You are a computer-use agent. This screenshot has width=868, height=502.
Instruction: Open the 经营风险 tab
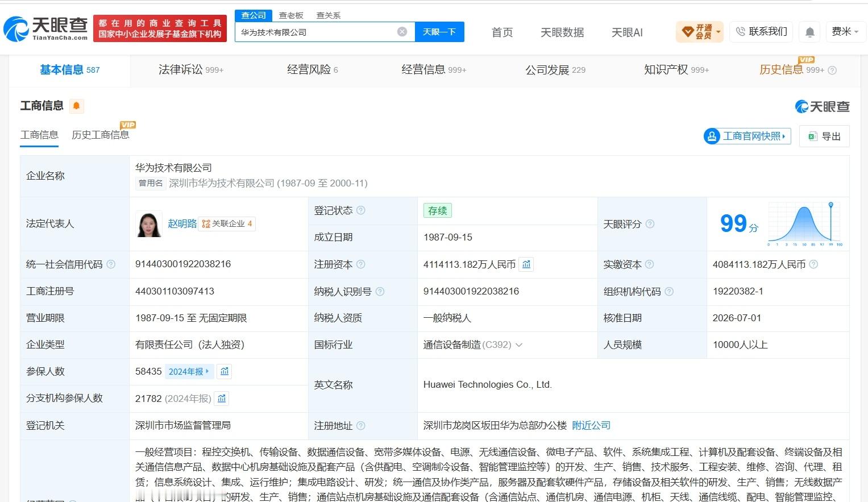[x=312, y=70]
